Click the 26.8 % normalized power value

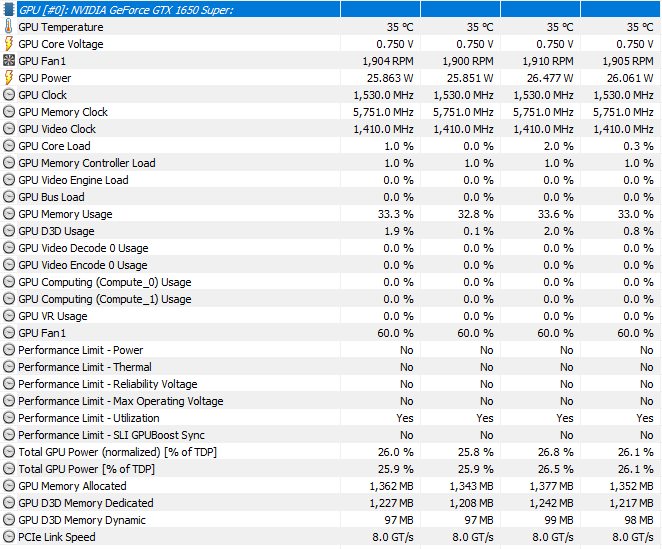(555, 452)
